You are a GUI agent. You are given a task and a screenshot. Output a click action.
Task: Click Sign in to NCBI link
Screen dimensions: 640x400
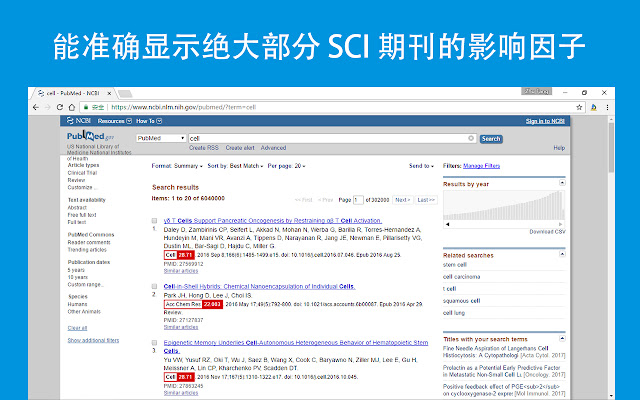pyautogui.click(x=545, y=121)
